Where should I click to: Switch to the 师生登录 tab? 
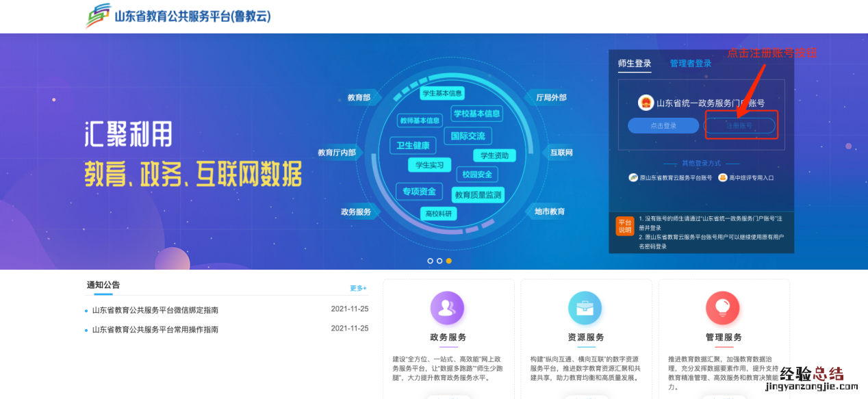633,63
